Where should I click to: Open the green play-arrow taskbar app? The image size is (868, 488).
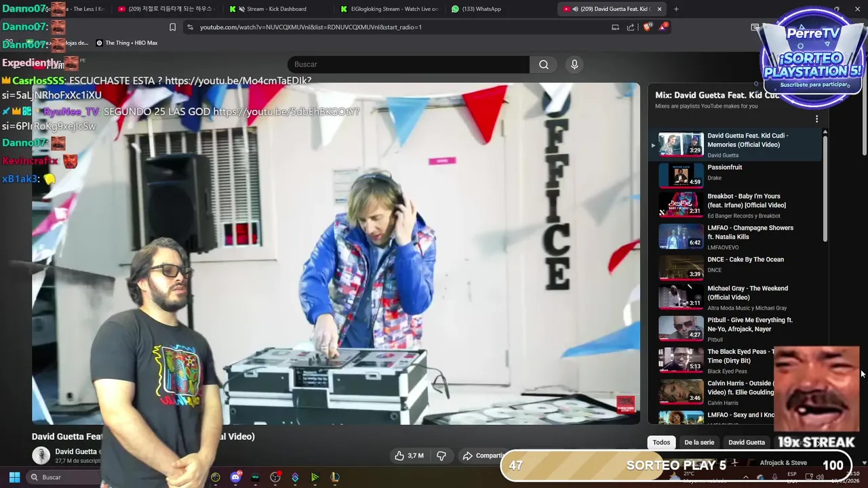coord(315,477)
